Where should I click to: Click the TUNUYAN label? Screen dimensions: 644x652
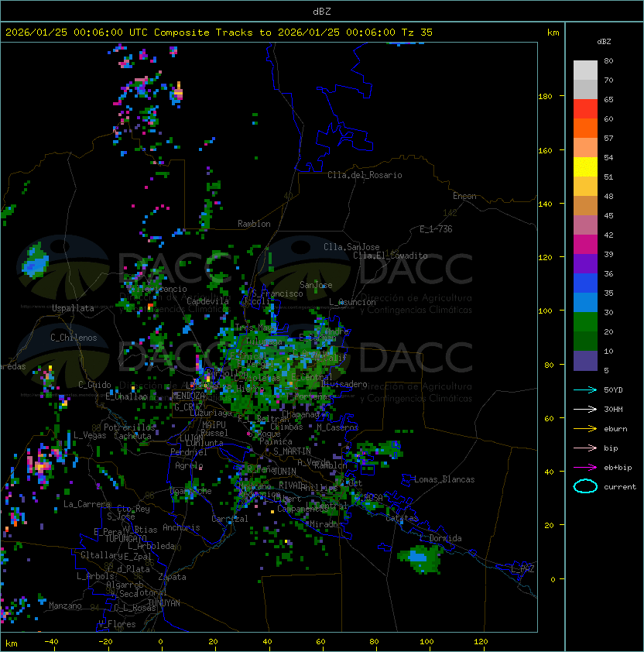click(x=164, y=602)
